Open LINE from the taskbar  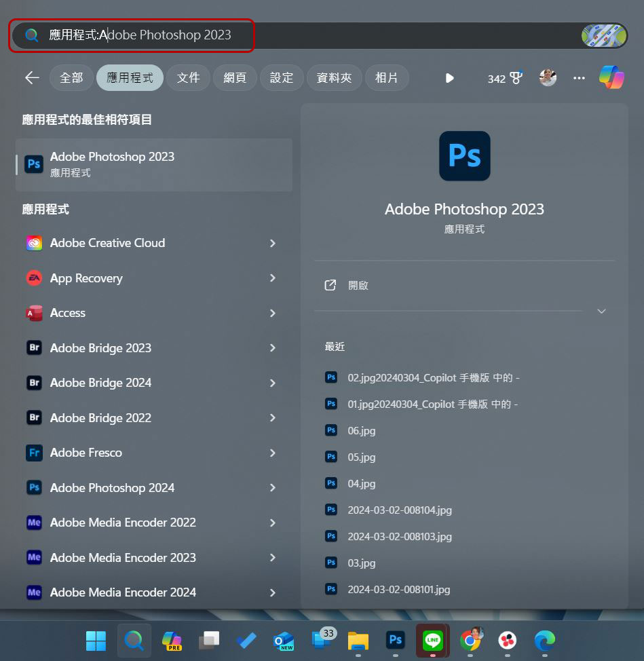point(432,640)
